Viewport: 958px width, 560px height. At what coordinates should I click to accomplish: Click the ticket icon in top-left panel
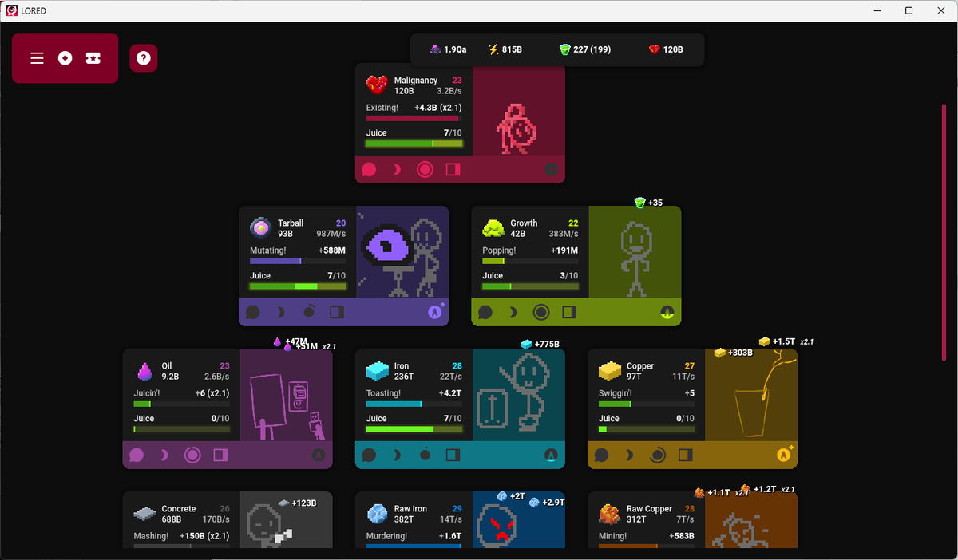pos(93,58)
